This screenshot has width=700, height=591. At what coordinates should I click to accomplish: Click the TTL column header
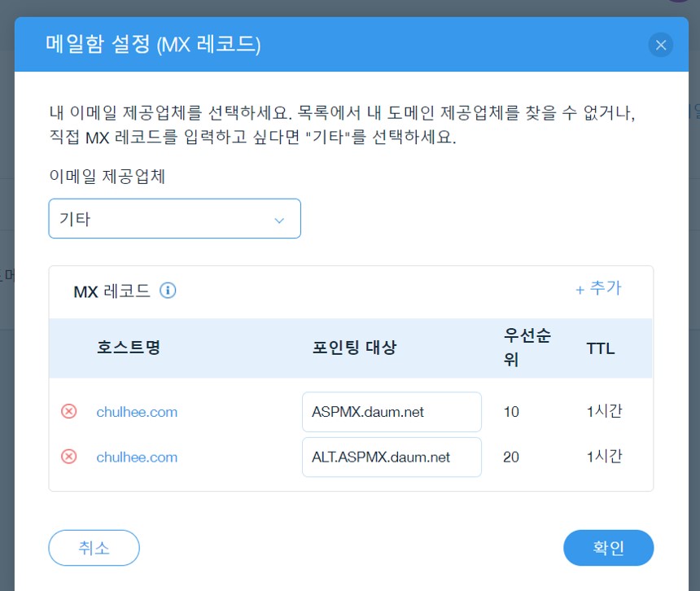click(601, 348)
